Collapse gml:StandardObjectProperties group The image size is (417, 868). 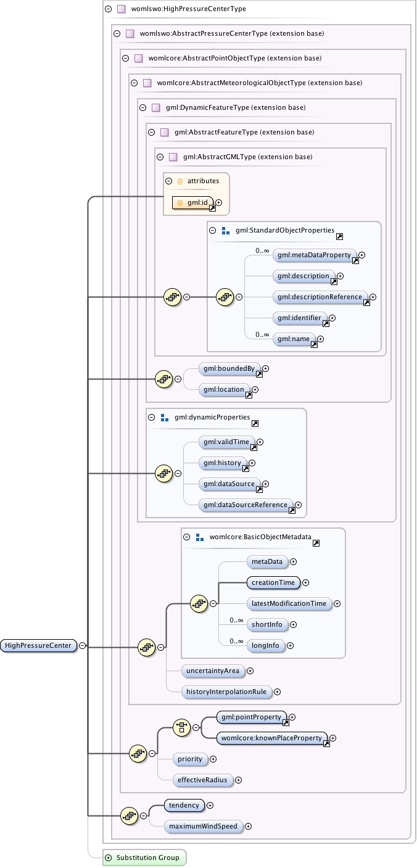point(212,231)
